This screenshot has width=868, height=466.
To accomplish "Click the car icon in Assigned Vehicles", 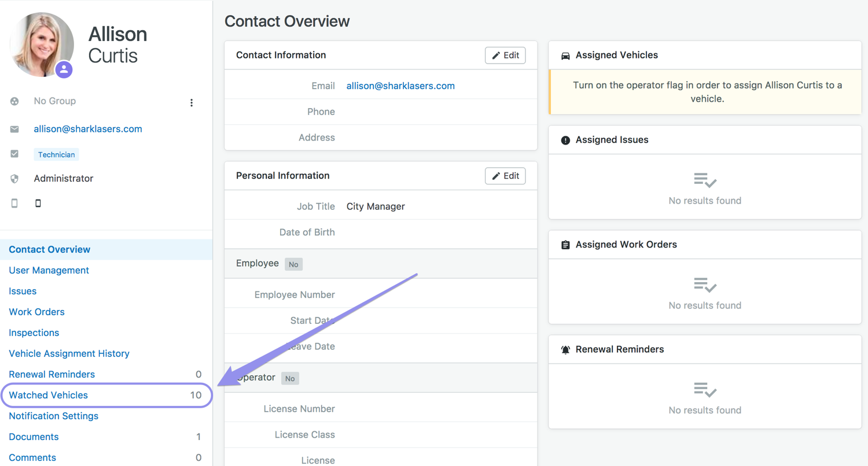I will [565, 56].
